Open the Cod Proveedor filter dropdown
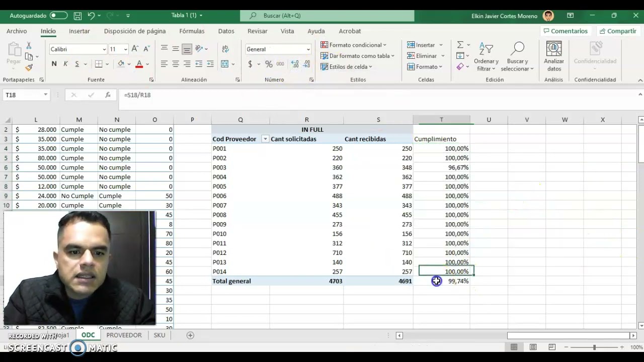Viewport: 644px width, 362px height. click(265, 139)
